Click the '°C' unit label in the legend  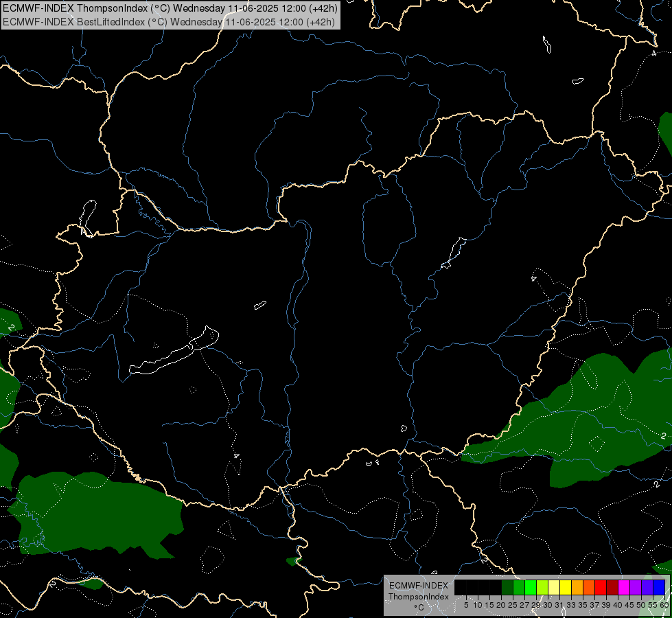[419, 608]
